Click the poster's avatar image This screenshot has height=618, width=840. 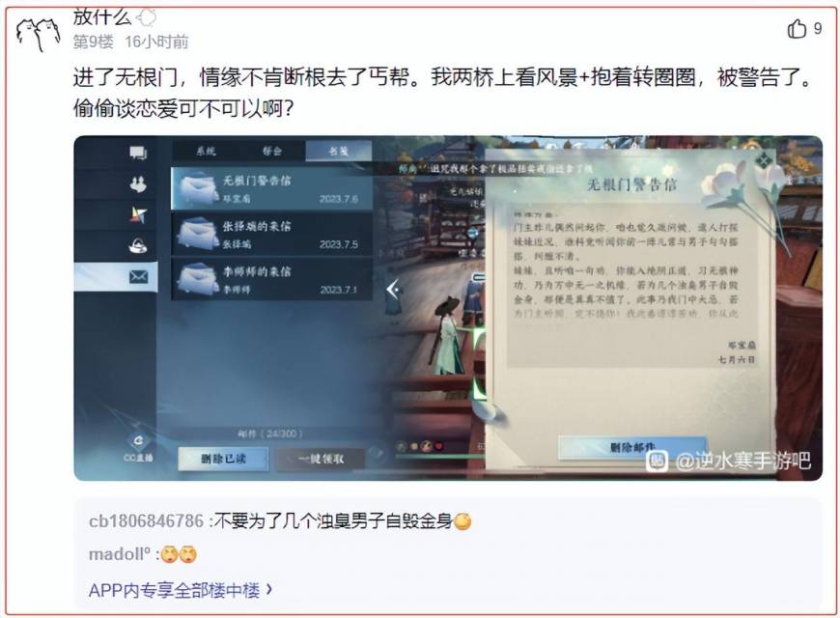(x=38, y=33)
